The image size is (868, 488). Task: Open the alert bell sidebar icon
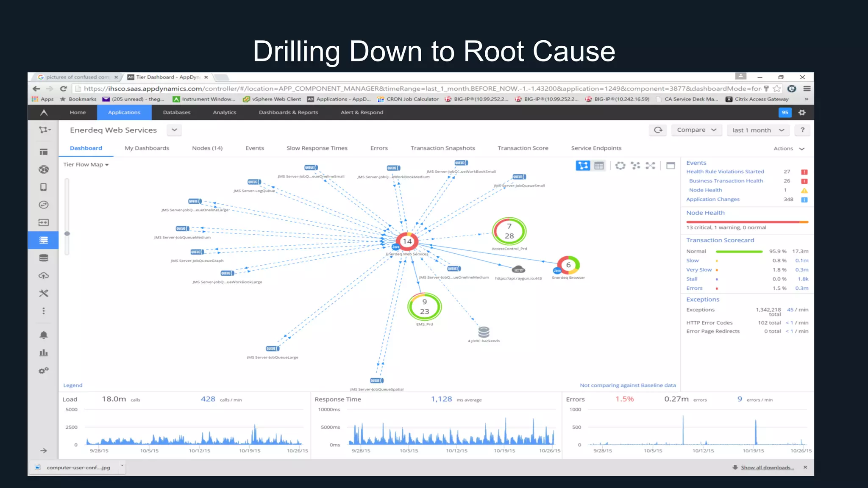click(44, 335)
